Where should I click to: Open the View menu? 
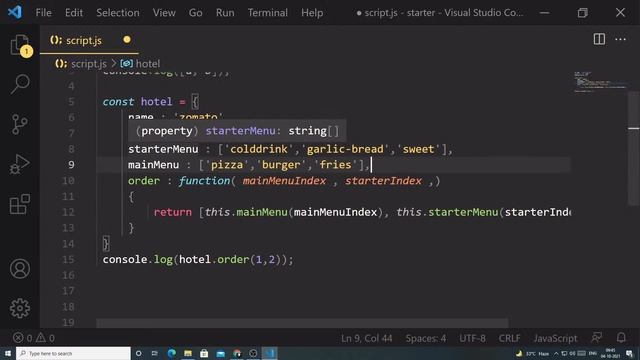[164, 13]
